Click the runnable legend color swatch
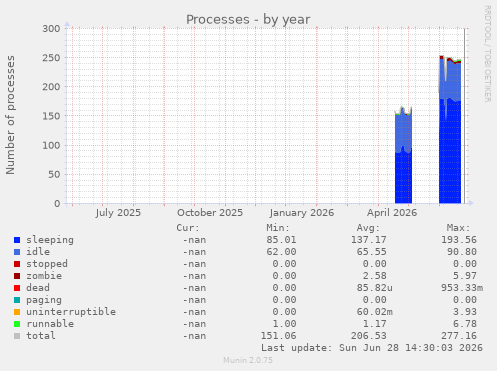The image size is (497, 371). 17,324
